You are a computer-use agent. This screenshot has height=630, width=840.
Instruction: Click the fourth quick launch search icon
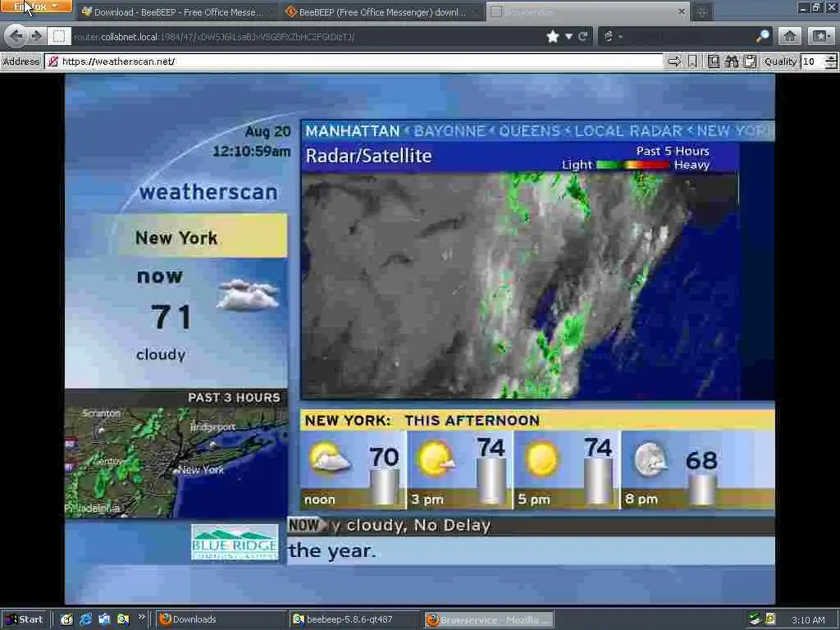point(123,619)
